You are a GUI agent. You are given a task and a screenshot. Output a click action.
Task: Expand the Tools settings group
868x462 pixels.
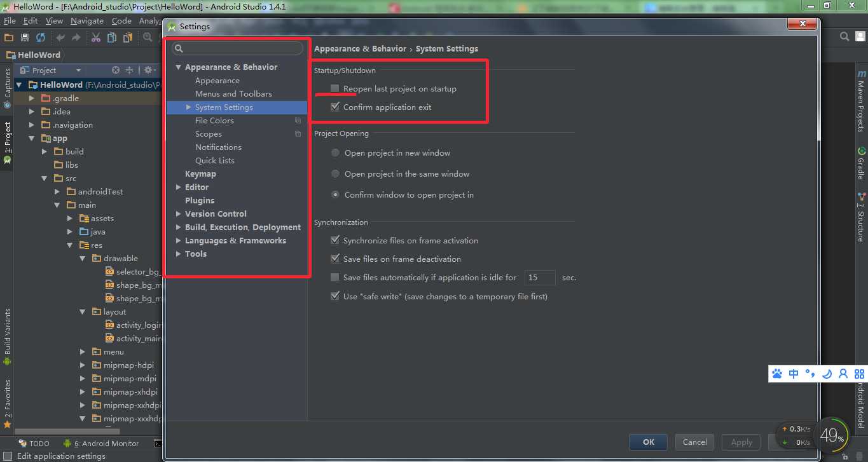coord(179,254)
